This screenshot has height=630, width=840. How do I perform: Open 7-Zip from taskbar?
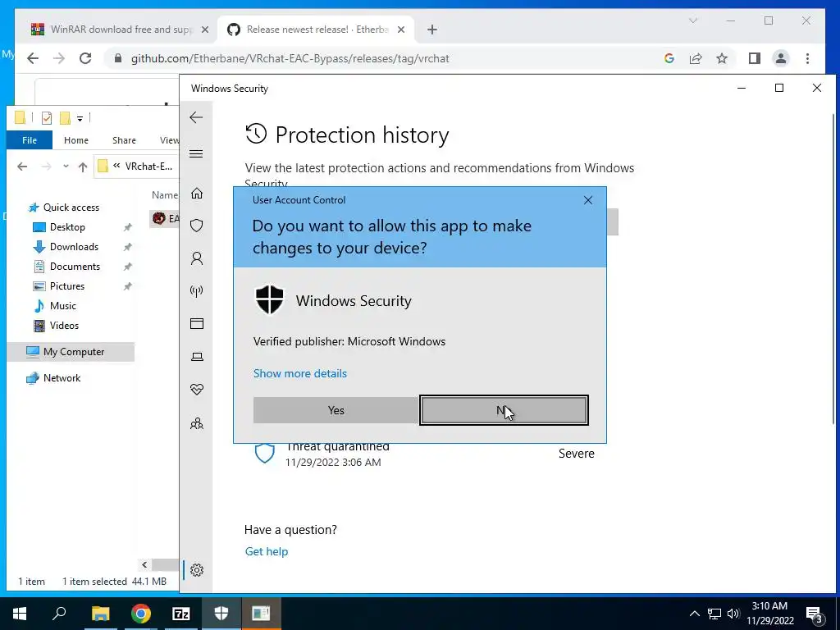[181, 614]
